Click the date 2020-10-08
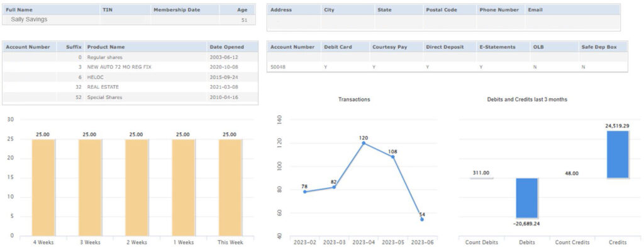The image size is (644, 252). pos(224,67)
